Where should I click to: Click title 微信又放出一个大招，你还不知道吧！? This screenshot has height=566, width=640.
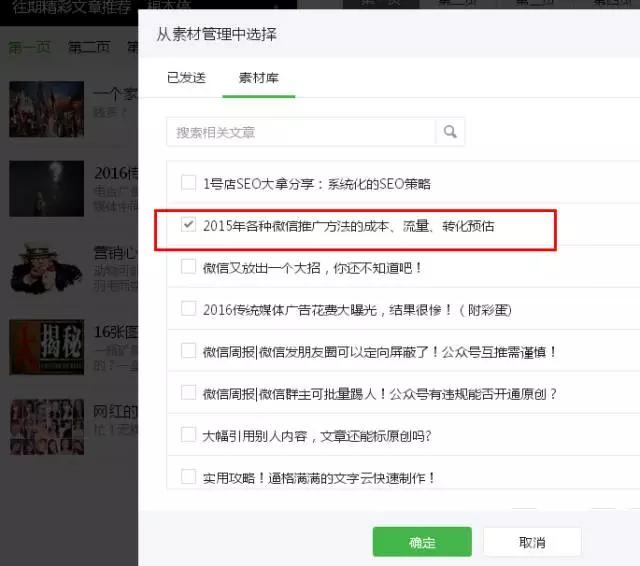tap(313, 268)
